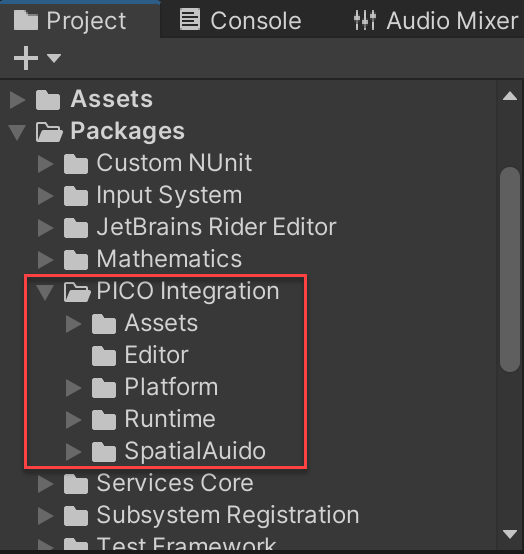Click the plus icon to create an asset

coord(25,58)
